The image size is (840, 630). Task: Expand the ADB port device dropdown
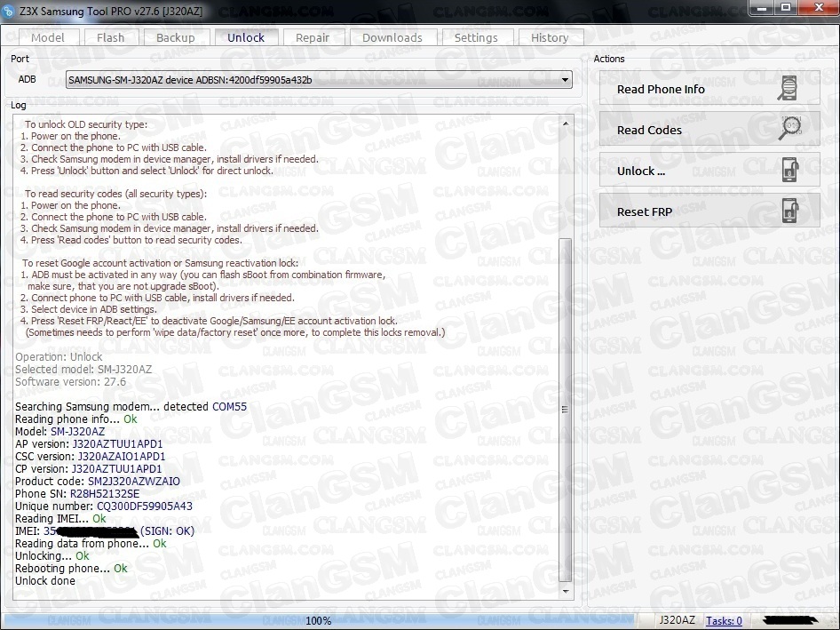565,80
